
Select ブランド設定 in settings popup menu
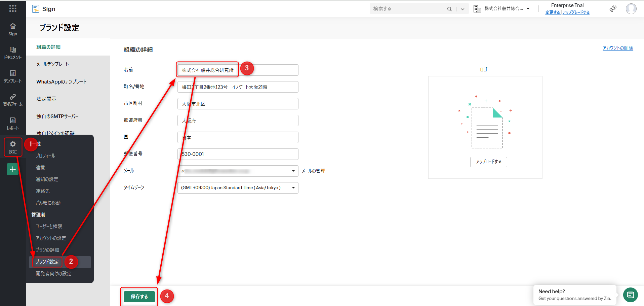click(x=47, y=262)
